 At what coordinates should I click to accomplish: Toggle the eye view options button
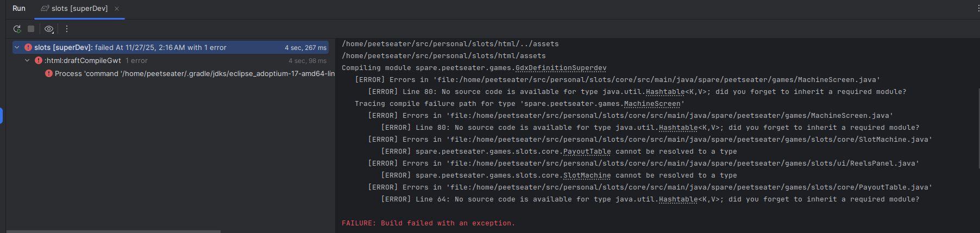[x=49, y=29]
